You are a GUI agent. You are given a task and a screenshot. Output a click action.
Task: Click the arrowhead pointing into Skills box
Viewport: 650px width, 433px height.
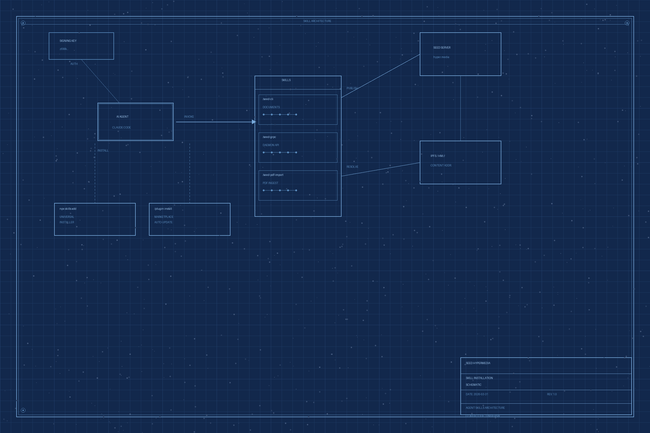click(x=253, y=122)
